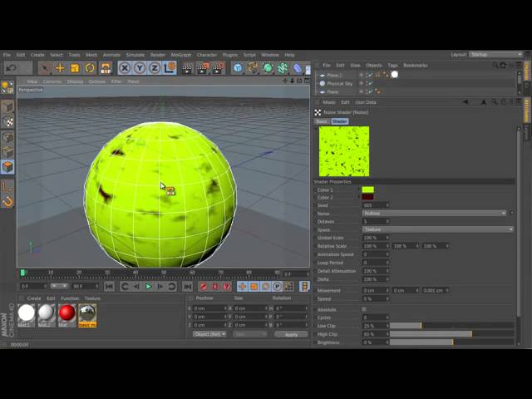
Task: Click the Low Clip slider
Action: click(452, 326)
